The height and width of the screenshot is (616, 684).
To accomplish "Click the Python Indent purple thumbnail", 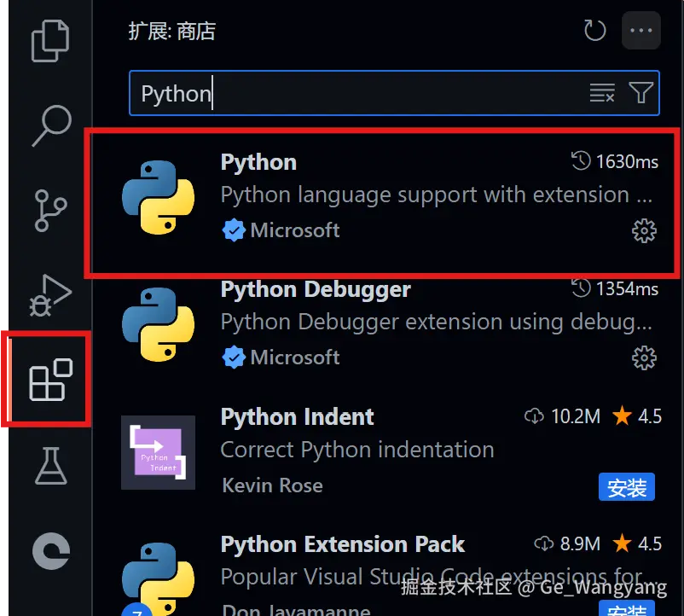I will click(158, 452).
